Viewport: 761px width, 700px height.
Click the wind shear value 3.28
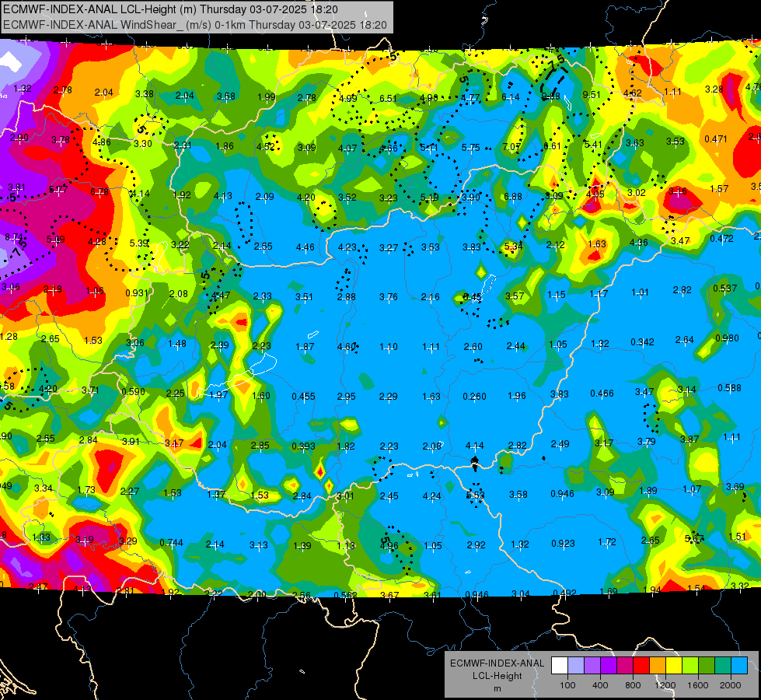[x=714, y=89]
